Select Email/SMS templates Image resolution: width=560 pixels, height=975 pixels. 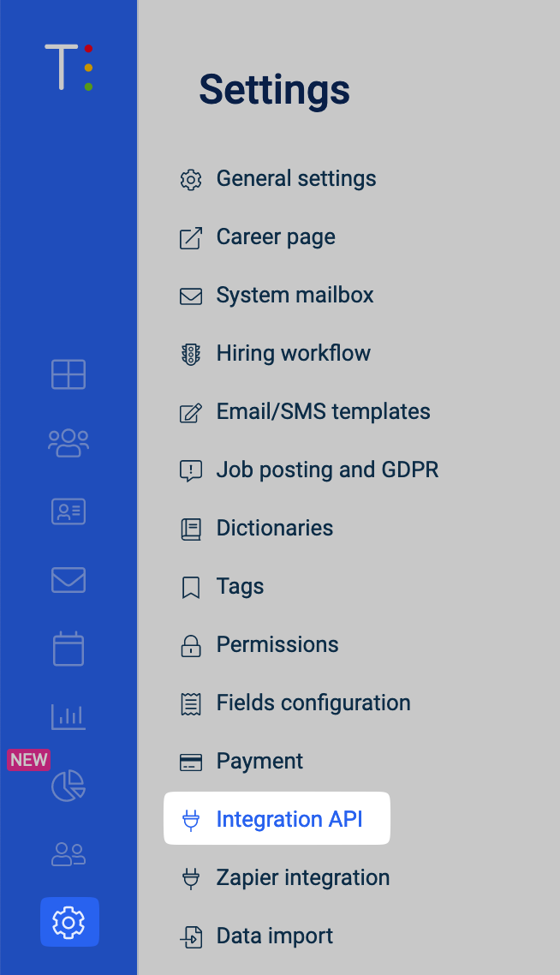pyautogui.click(x=323, y=412)
